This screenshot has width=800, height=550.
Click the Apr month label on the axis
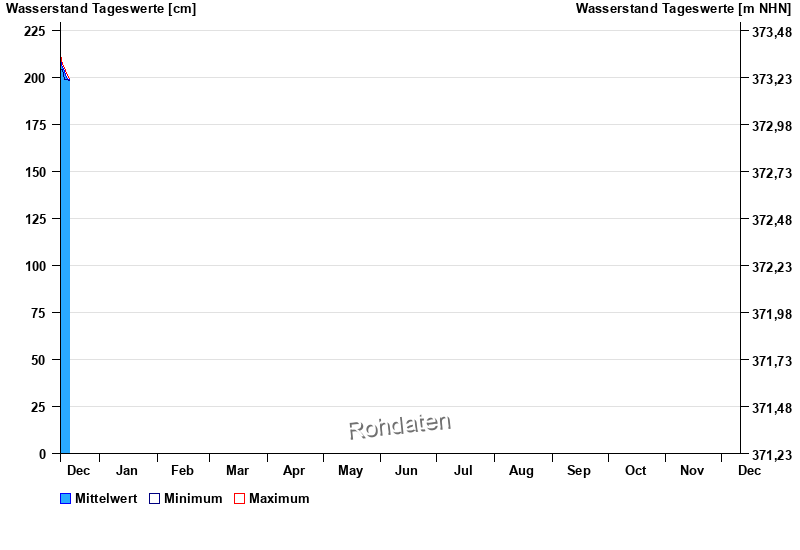294,471
